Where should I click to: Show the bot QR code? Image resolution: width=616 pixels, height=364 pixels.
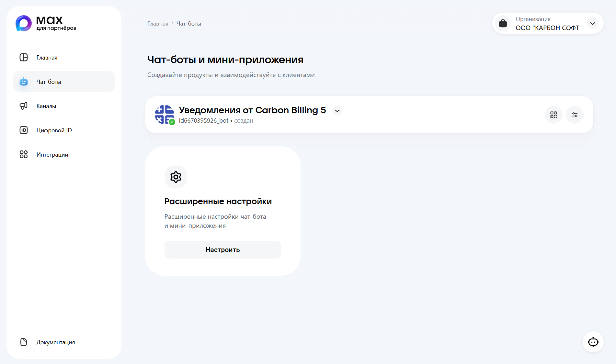[x=553, y=115]
